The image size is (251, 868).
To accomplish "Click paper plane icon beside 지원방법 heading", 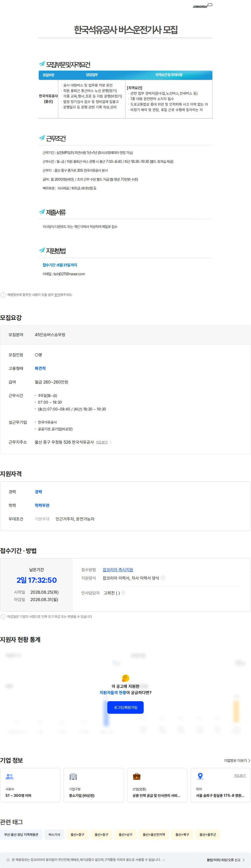I will [x=42, y=250].
